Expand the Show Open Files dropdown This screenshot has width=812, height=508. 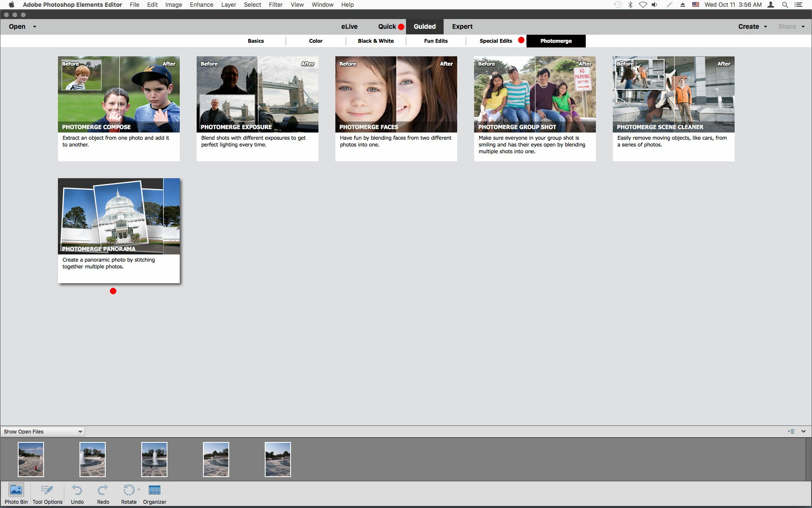pos(42,431)
